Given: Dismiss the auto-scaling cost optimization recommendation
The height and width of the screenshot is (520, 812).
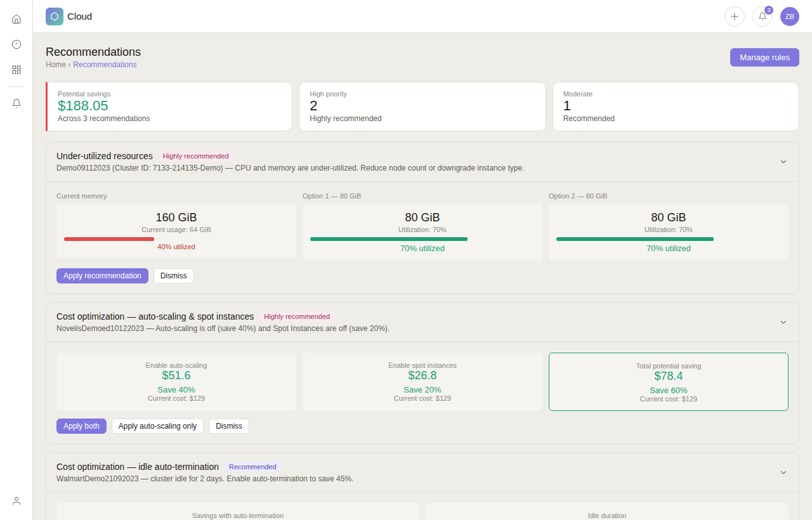Looking at the screenshot, I should tap(229, 426).
